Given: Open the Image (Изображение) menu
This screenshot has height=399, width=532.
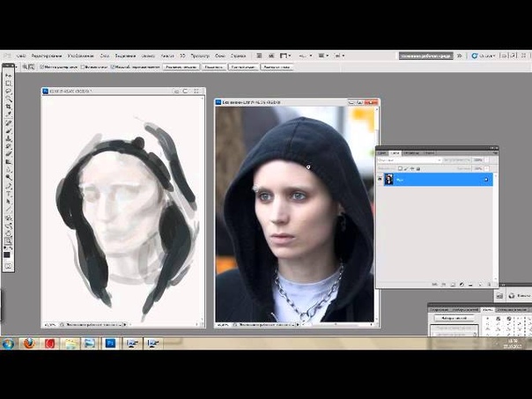Looking at the screenshot, I should coord(81,55).
